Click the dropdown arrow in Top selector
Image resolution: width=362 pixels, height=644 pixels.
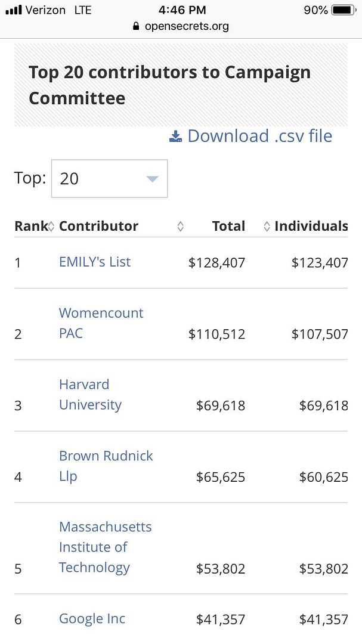tap(152, 179)
